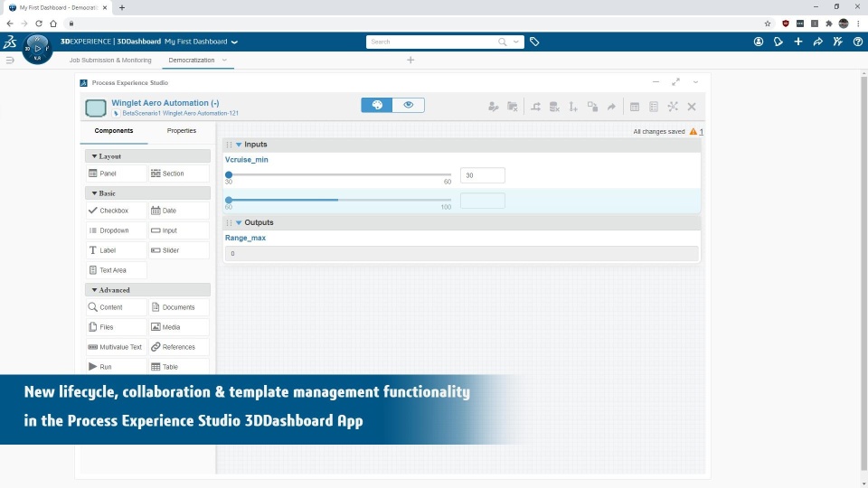Select the Content component
Viewport: 868px width, 488px height.
117,307
